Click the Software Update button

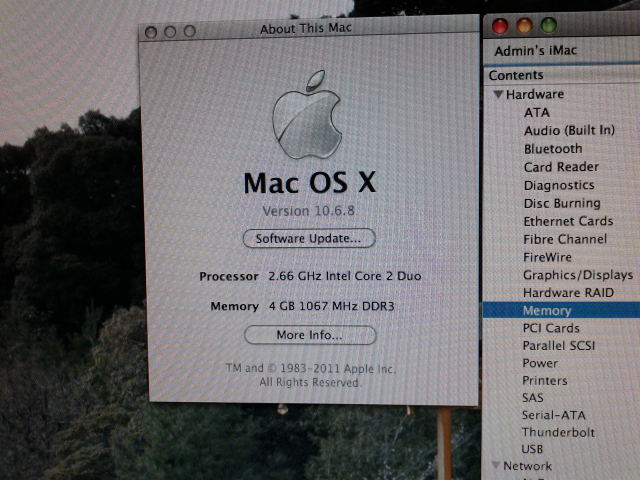click(309, 239)
